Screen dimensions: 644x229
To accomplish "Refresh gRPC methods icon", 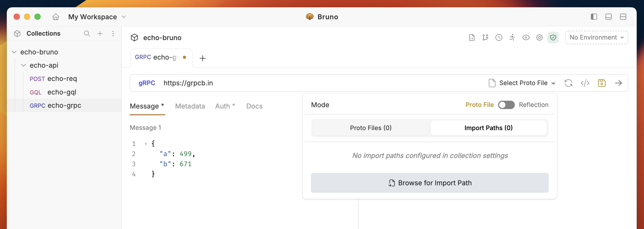I will [568, 83].
